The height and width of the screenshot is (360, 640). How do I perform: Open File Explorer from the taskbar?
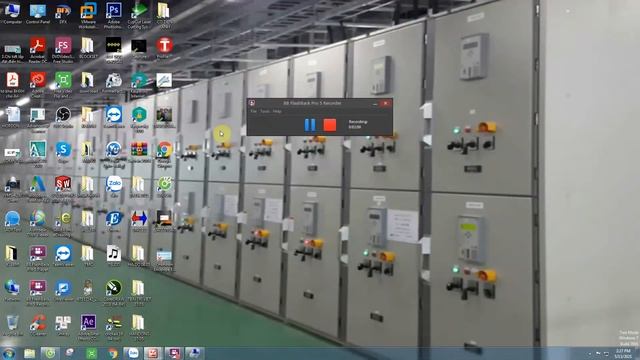coord(29,353)
